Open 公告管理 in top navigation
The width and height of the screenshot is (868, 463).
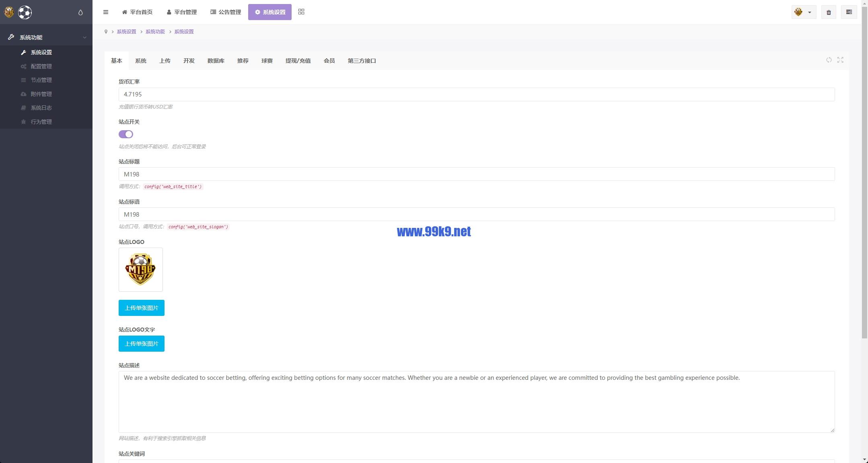coord(226,12)
